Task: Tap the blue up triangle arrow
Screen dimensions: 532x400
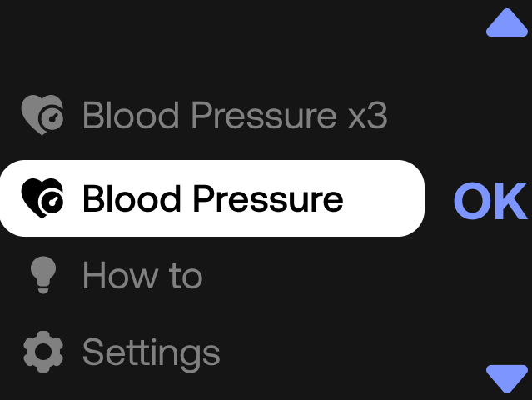Action: point(507,22)
